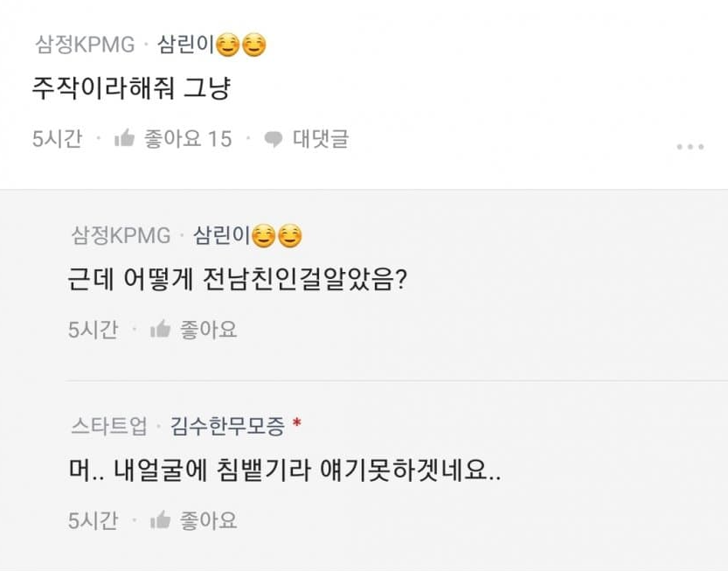This screenshot has height=571, width=728.
Task: Tap the thumbs-up icon beside 좋아요 15
Action: click(x=124, y=138)
